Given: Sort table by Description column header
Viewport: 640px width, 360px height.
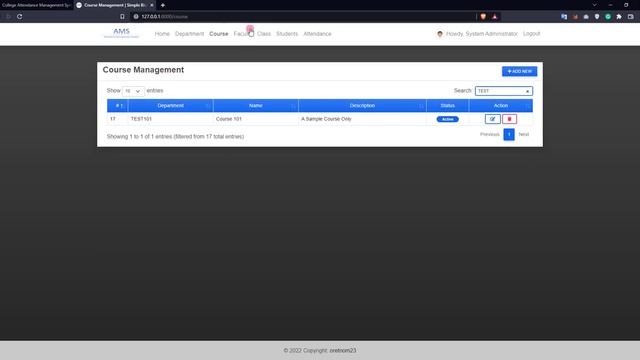Looking at the screenshot, I should [362, 105].
